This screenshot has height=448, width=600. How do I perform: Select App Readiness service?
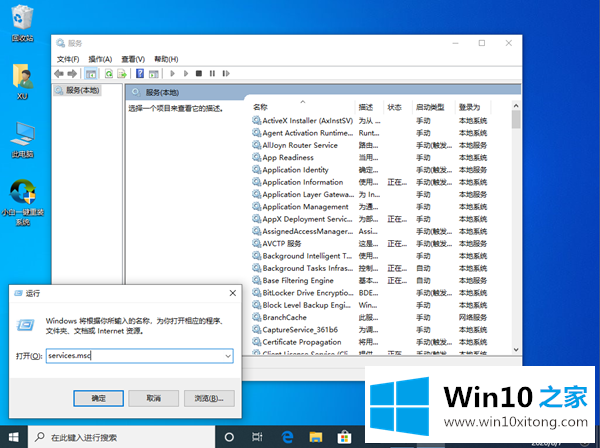tap(370, 157)
